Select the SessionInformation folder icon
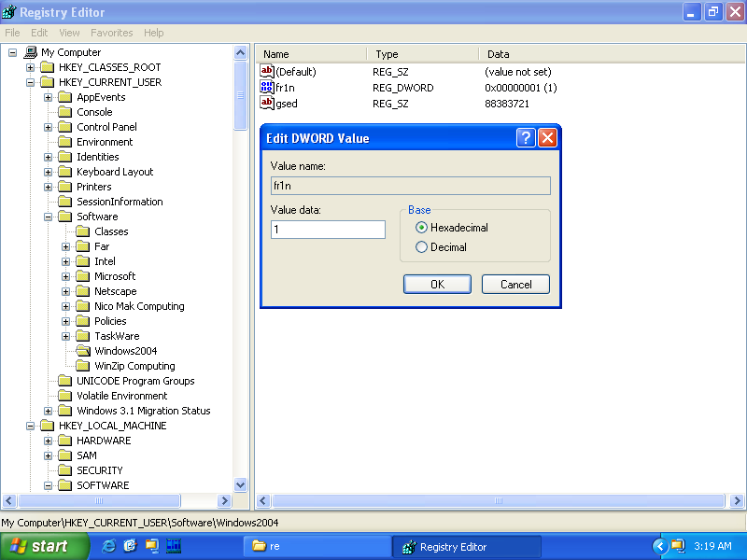Viewport: 747px width, 560px height. 64,202
